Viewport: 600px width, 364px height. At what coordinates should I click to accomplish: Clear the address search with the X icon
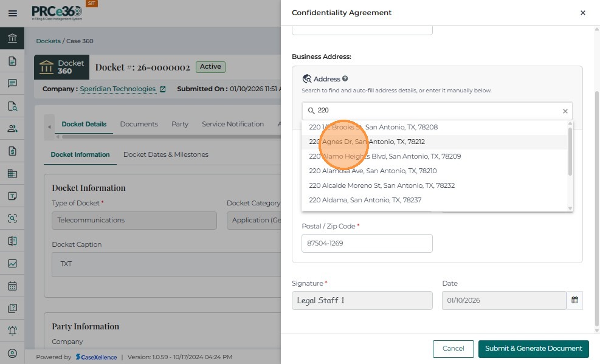(565, 111)
